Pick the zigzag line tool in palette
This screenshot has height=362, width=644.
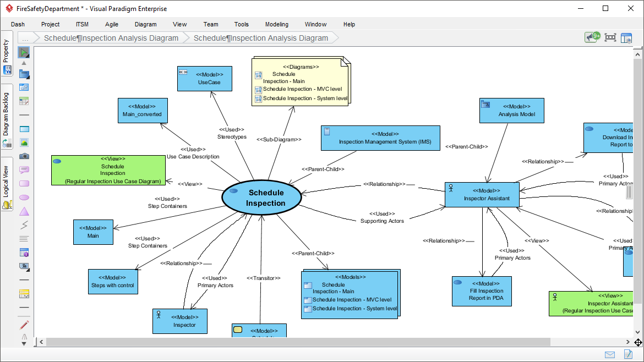coord(24,225)
